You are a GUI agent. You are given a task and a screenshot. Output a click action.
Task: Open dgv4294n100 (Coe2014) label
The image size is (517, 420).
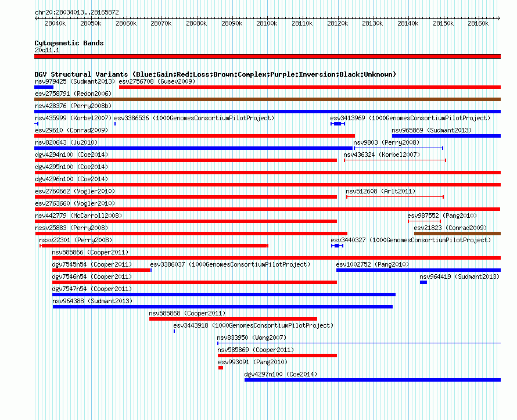click(71, 155)
